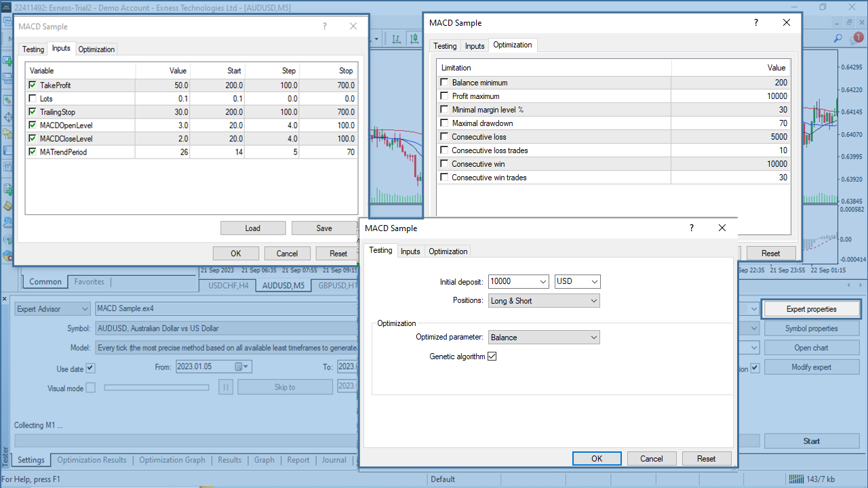Click the connection status bars icon
The height and width of the screenshot is (488, 868).
[795, 479]
